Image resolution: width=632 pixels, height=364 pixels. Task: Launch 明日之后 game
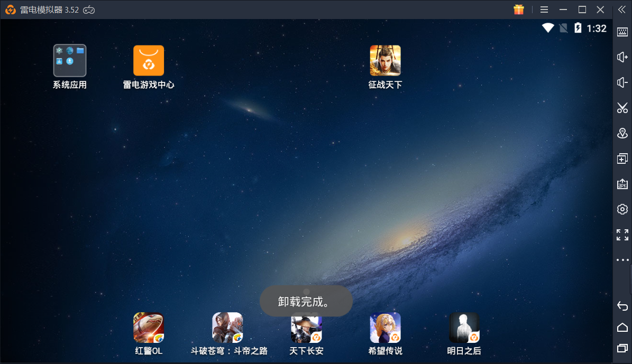[464, 328]
